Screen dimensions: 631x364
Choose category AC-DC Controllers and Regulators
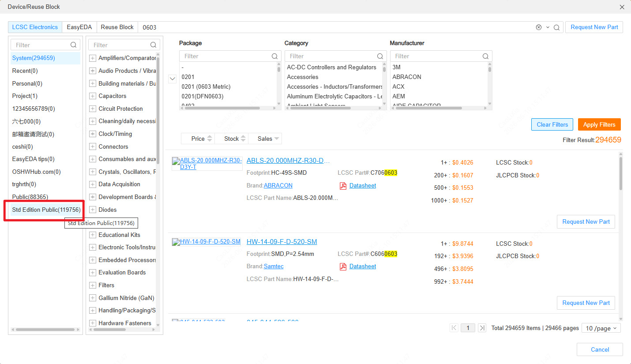click(332, 68)
